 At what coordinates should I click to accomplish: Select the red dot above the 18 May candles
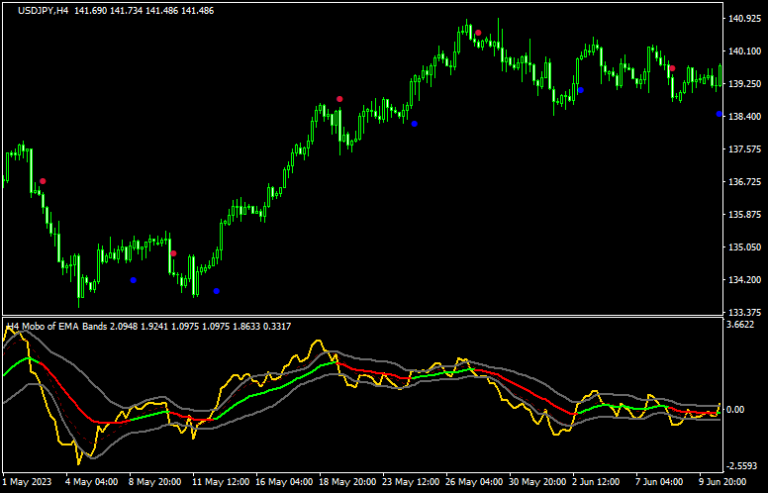tap(340, 99)
